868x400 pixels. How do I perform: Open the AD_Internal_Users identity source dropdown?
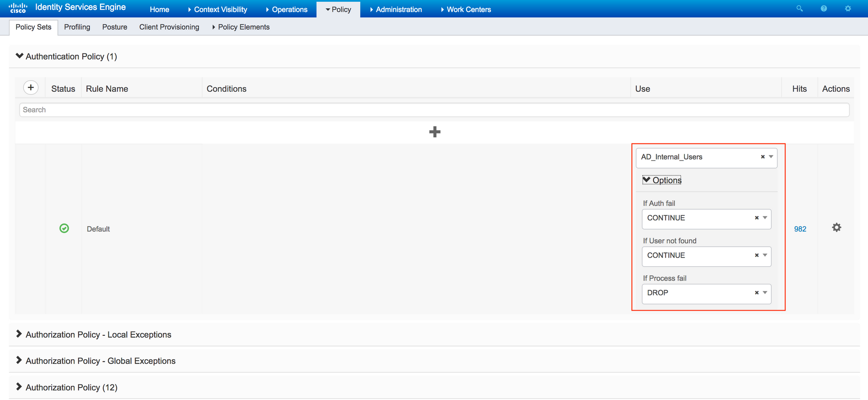tap(707, 157)
